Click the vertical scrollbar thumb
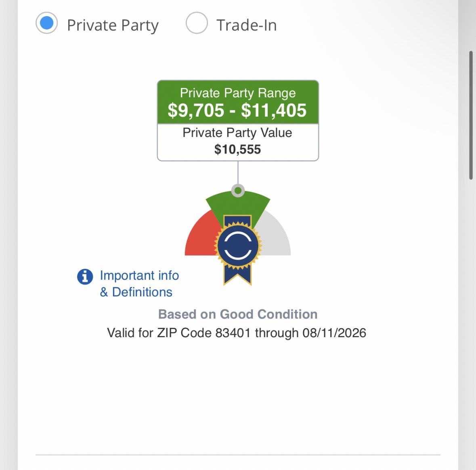476x470 pixels. coord(471,115)
